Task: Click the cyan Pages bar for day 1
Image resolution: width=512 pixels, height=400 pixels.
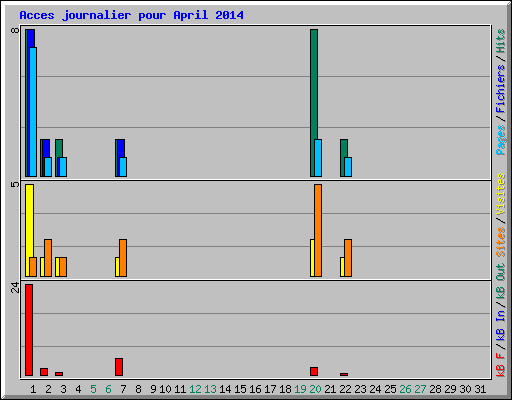Action: (33, 112)
